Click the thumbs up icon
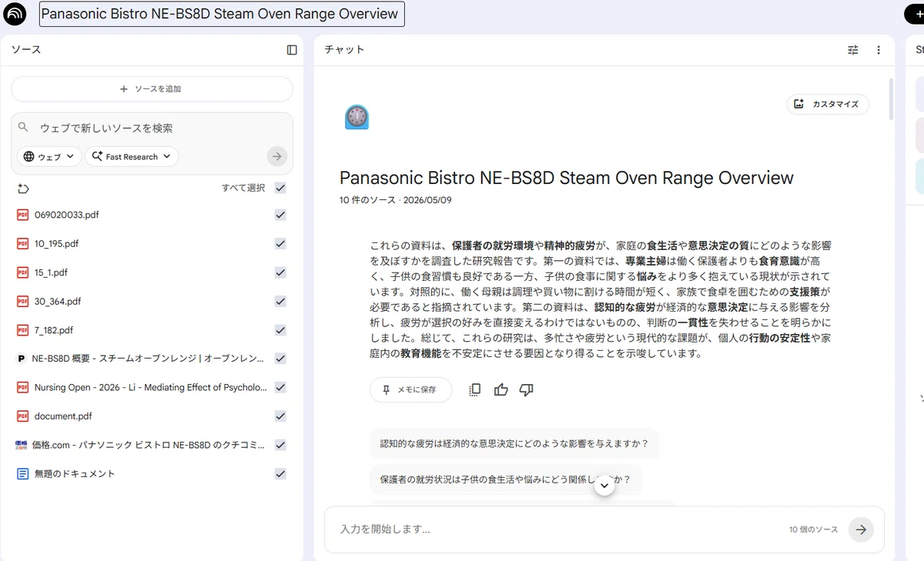This screenshot has width=924, height=561. (501, 390)
